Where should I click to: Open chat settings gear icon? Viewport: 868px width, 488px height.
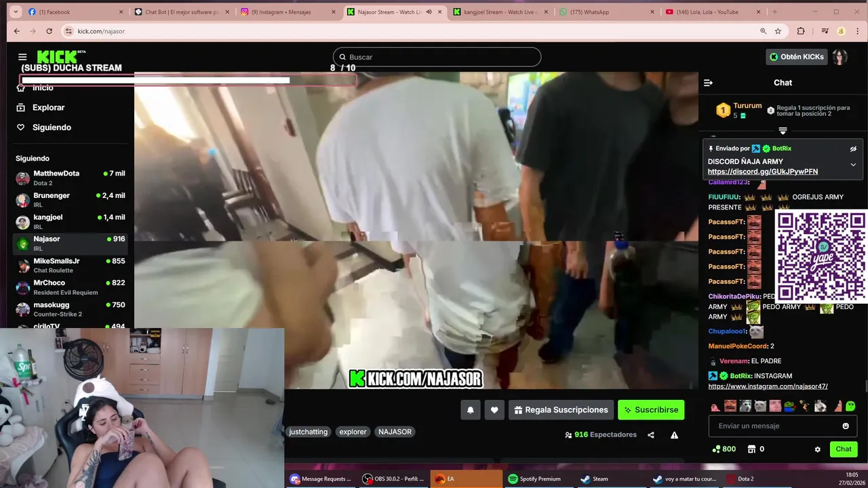817,449
